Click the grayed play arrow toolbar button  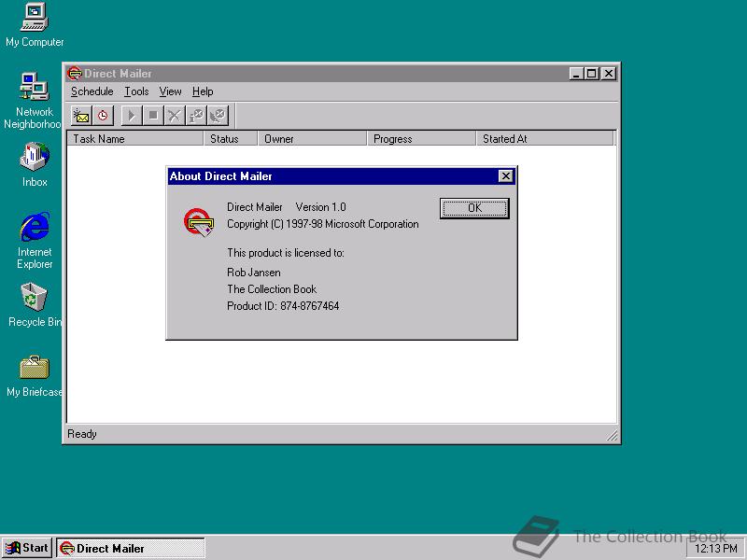[132, 116]
